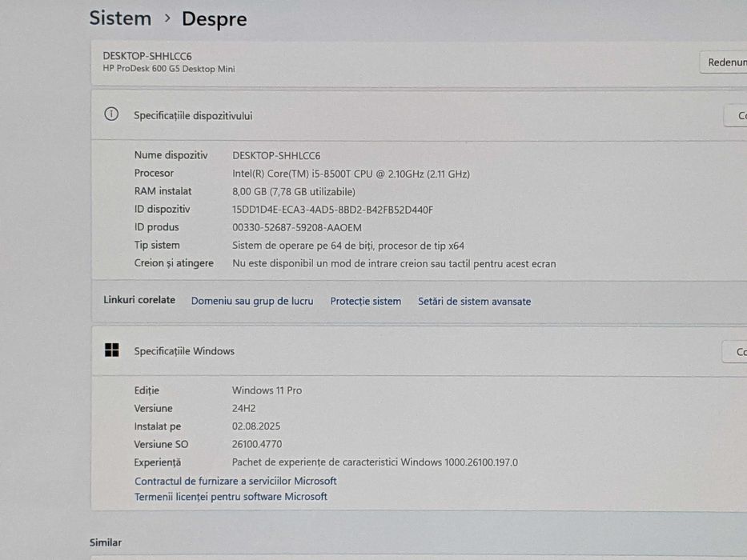
Task: Click the Linkuri corelate label
Action: (x=139, y=300)
